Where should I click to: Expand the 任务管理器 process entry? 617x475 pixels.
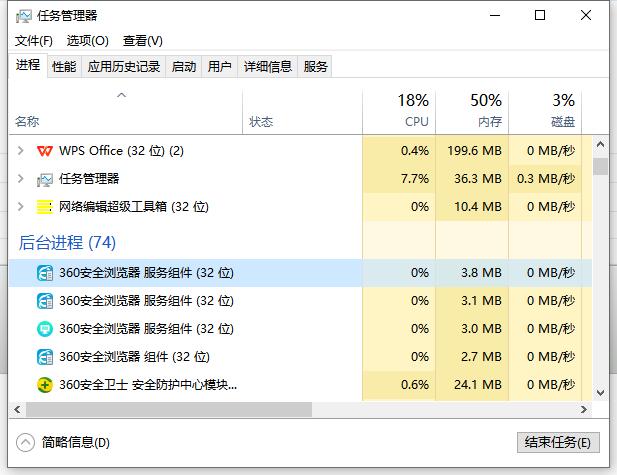pyautogui.click(x=20, y=179)
